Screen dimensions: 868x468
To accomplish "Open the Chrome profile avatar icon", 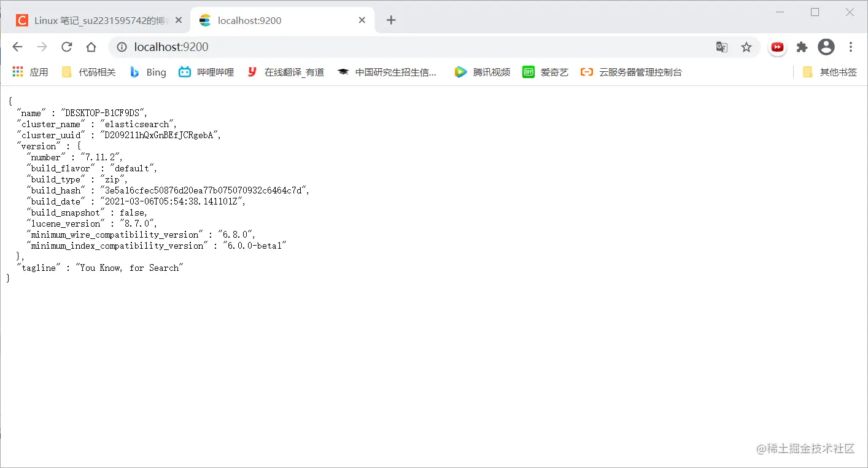I will click(x=826, y=47).
